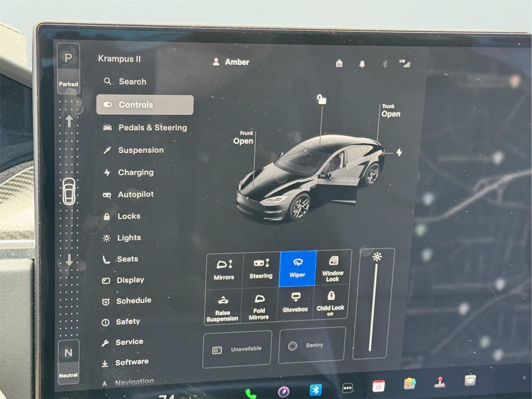Open the arcade joystick app in dock
Viewport: 532px width, 399px height.
(x=440, y=382)
